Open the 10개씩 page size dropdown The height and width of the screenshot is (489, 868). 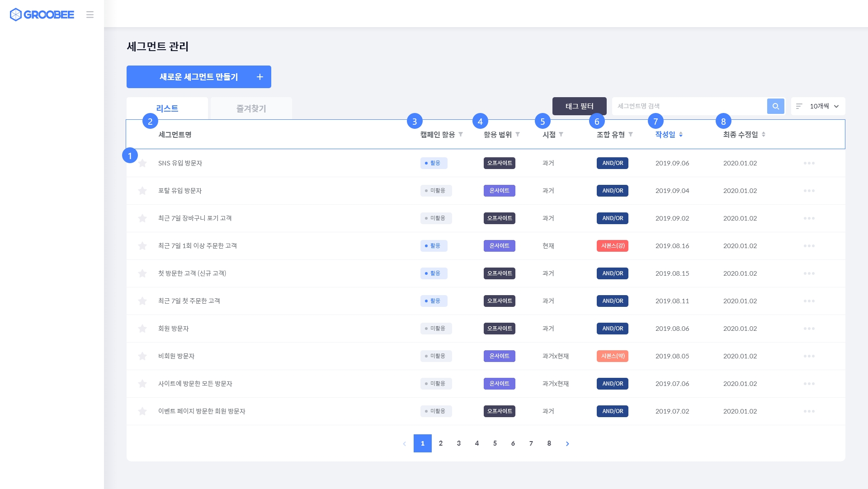(818, 106)
